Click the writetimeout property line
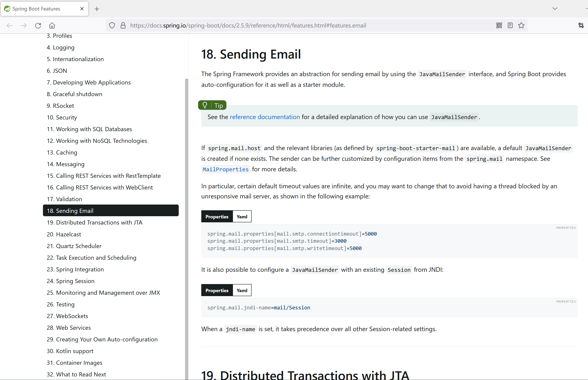 pyautogui.click(x=284, y=248)
